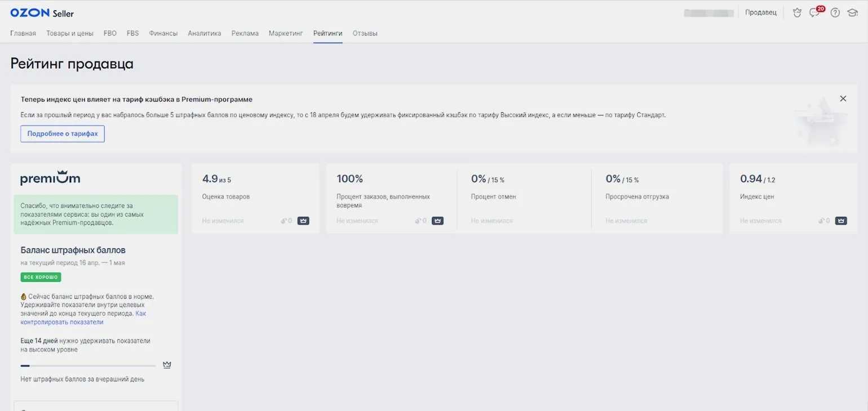This screenshot has height=411, width=868.
Task: Click the penalty points progress bar
Action: (x=88, y=366)
